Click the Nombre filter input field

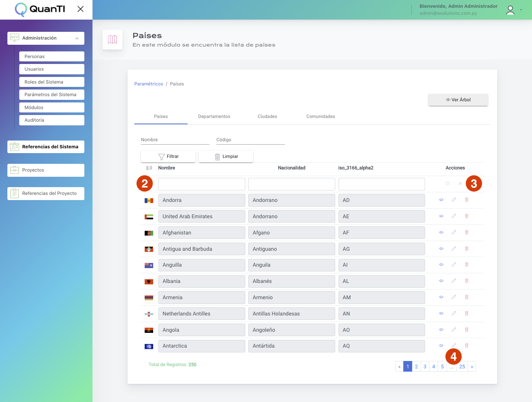pos(175,140)
